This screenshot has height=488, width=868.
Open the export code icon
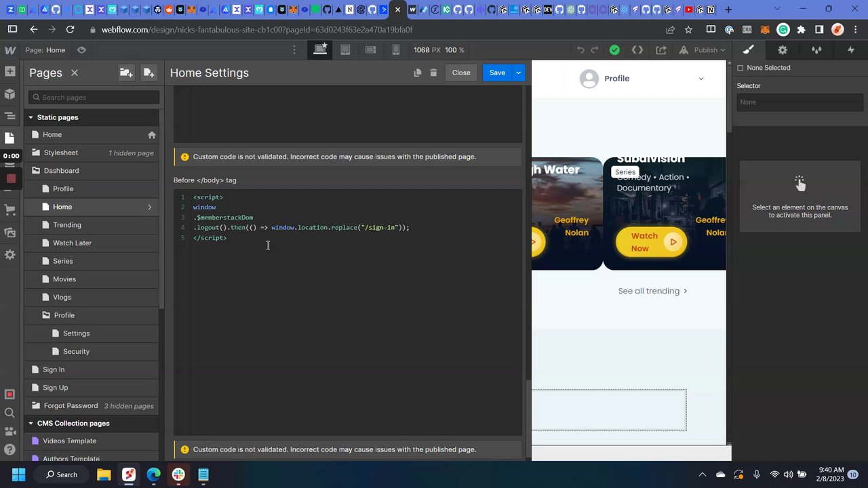637,50
